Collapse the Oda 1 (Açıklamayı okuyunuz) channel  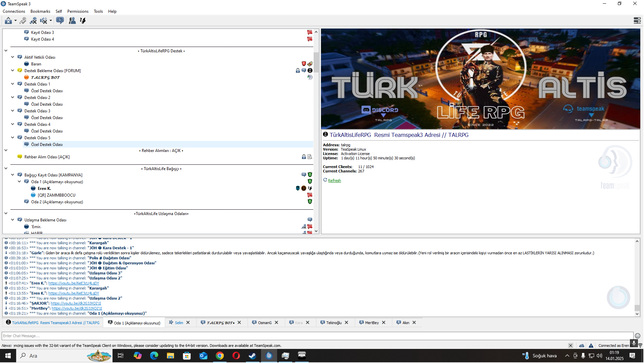click(19, 182)
